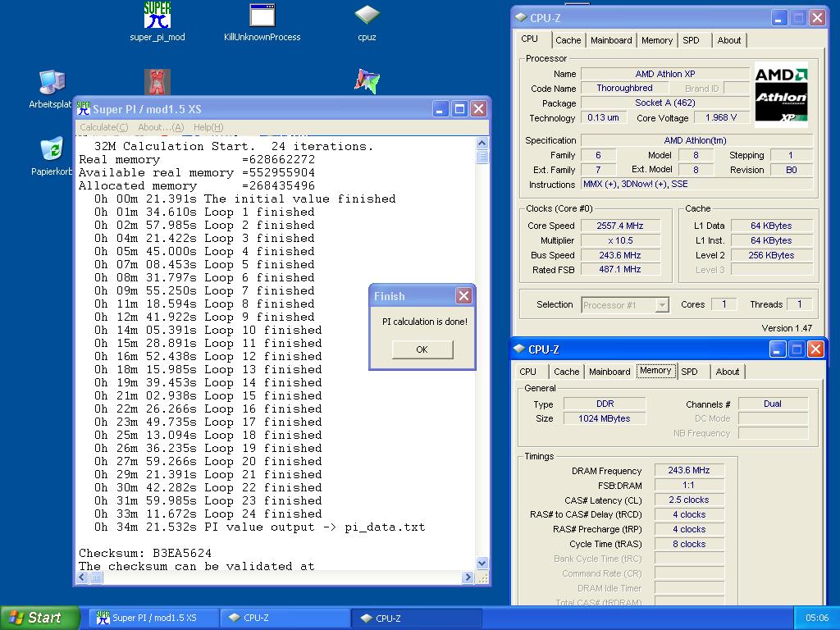Click the CAS# Latency value 2.5 clocks

(689, 500)
